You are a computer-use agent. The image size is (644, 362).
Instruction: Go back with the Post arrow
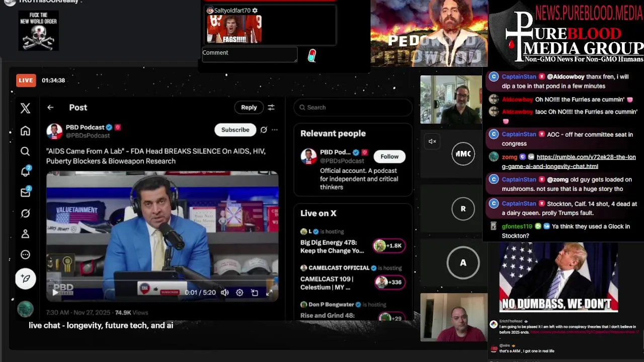click(50, 107)
